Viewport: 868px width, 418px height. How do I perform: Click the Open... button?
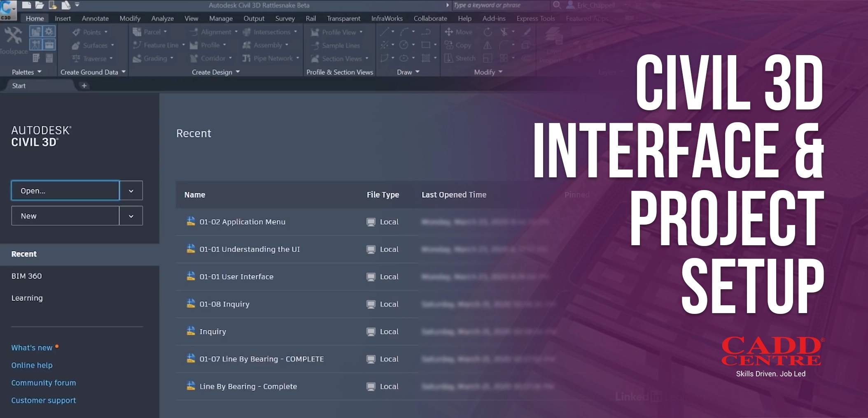click(65, 191)
